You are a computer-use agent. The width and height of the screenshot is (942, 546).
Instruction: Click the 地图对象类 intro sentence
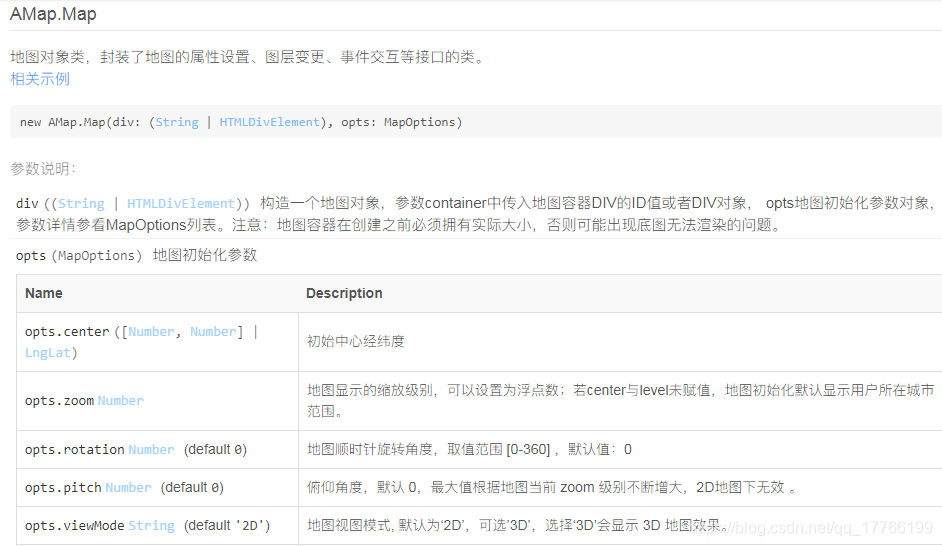coord(248,57)
